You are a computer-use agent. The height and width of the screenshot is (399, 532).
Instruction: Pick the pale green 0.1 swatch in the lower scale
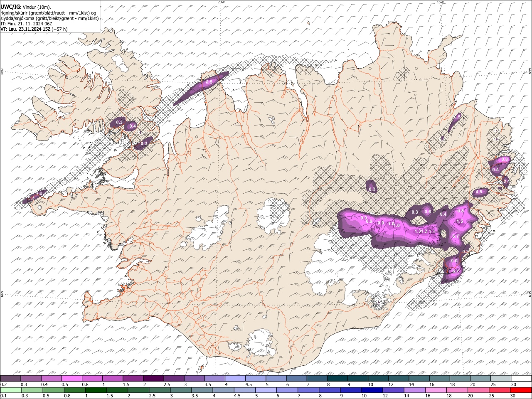11,390
